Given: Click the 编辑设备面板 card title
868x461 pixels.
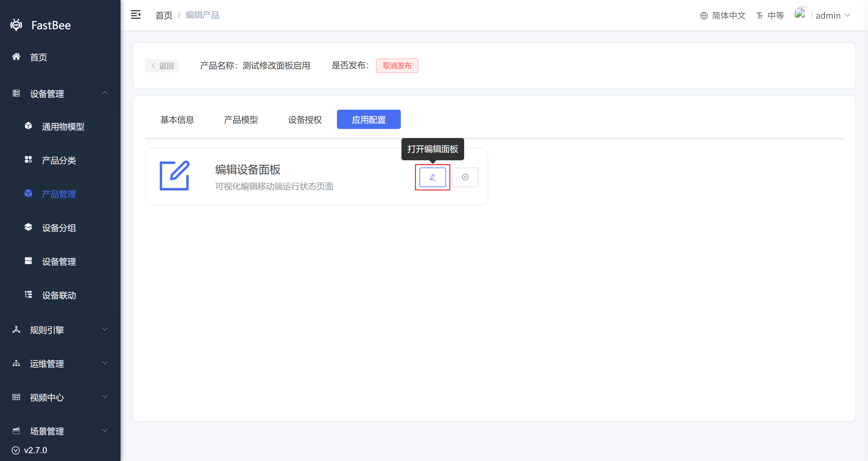Looking at the screenshot, I should coord(248,170).
